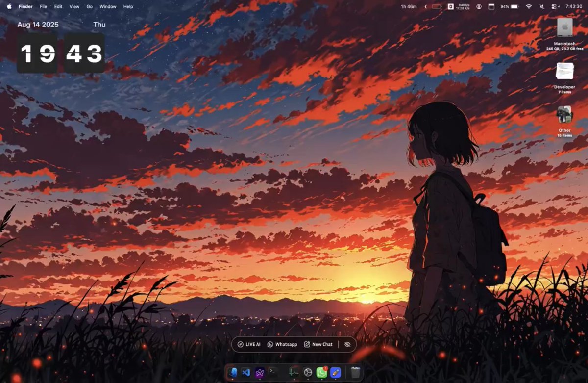Screen dimensions: 588x383
Task: Expand hidden menu bar items chevron
Action: 425,7
